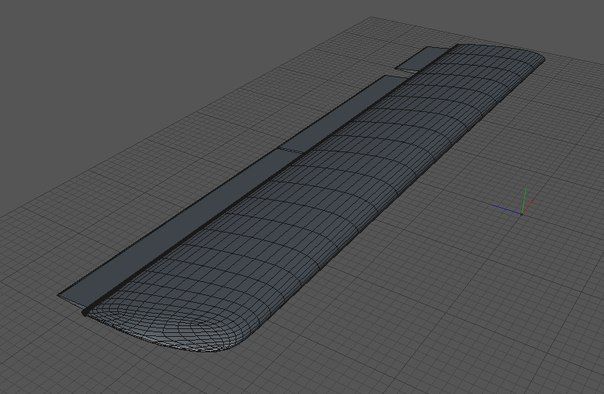Click the gap between flap and aileron

point(405,73)
